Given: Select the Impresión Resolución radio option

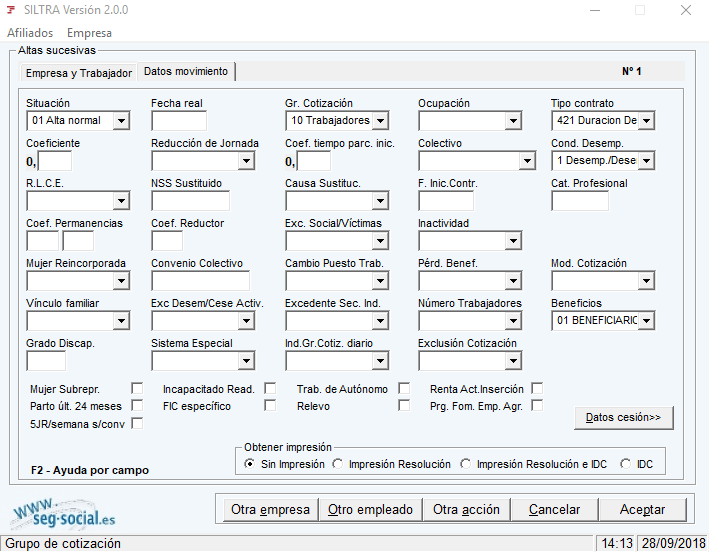Looking at the screenshot, I should (x=338, y=464).
